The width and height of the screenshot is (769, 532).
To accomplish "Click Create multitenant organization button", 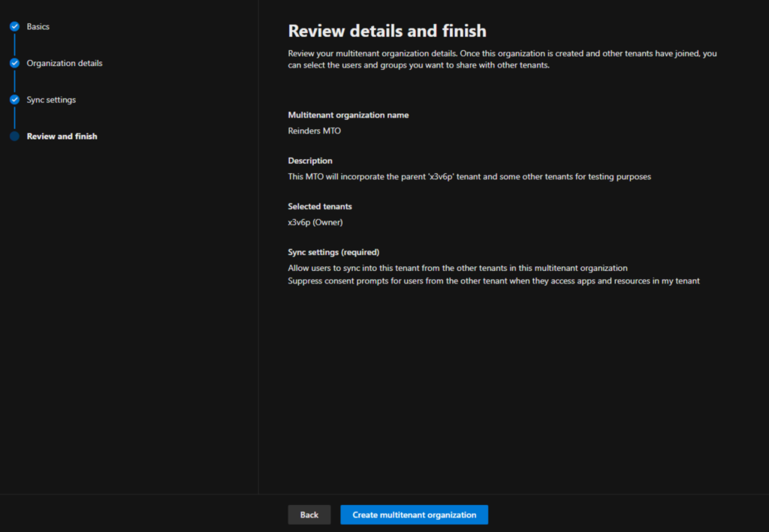I will click(x=414, y=515).
